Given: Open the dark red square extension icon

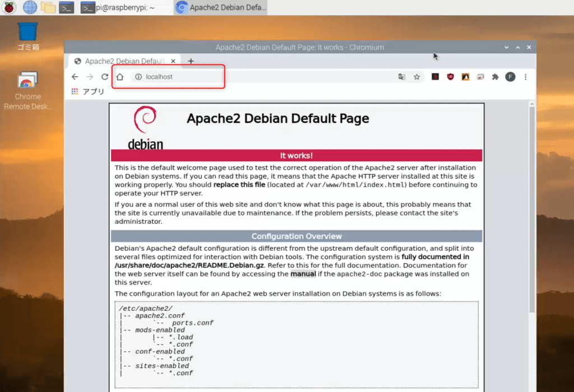Looking at the screenshot, I should click(x=435, y=76).
